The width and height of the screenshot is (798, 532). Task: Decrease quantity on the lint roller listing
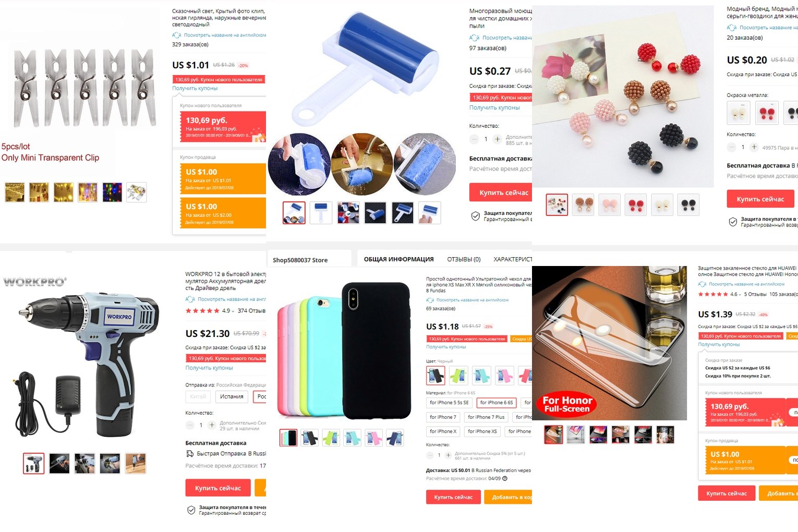(x=474, y=139)
